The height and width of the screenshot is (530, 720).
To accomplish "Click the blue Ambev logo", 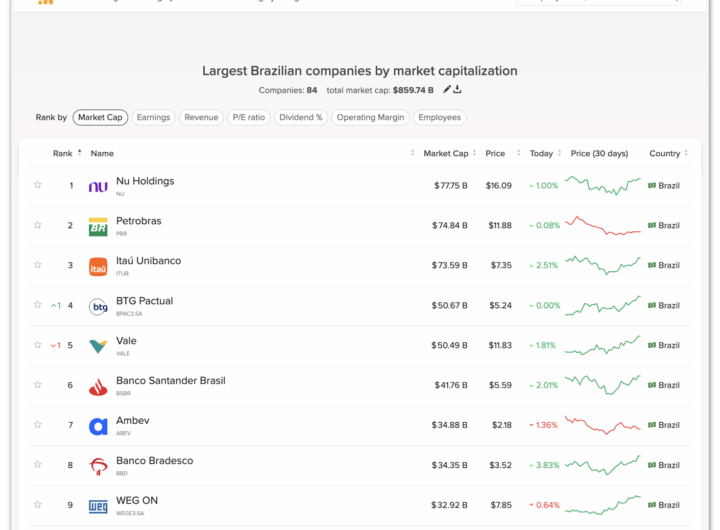I will tap(98, 426).
